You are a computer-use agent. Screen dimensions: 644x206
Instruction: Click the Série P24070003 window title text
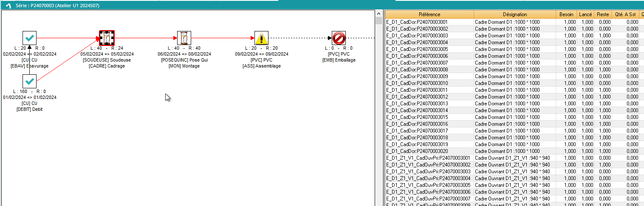pyautogui.click(x=59, y=6)
